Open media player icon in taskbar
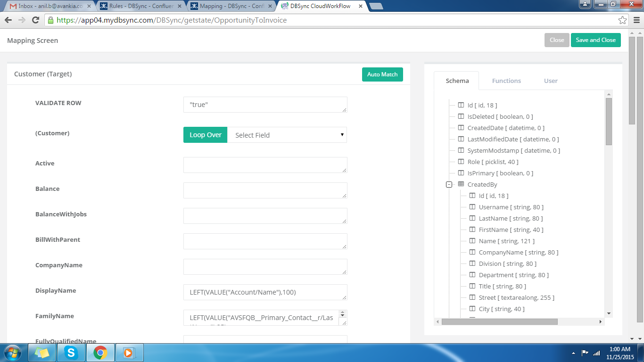This screenshot has width=644, height=362. point(129,353)
